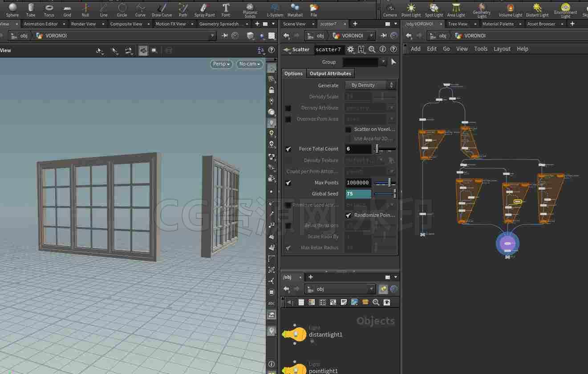Click the scatter7 node name field
The height and width of the screenshot is (374, 588).
328,49
